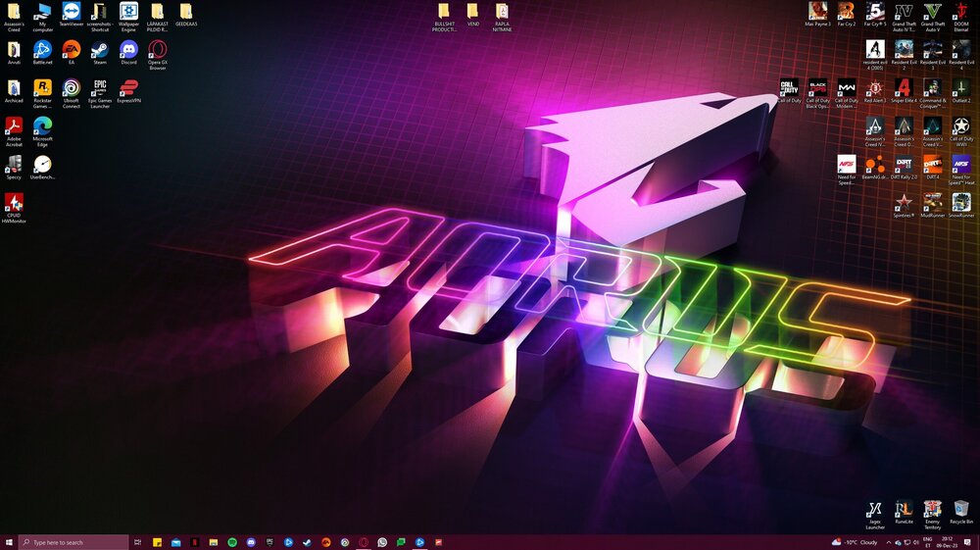Open the Opera GX Browser shortcut
This screenshot has width=980, height=550.
click(x=158, y=55)
